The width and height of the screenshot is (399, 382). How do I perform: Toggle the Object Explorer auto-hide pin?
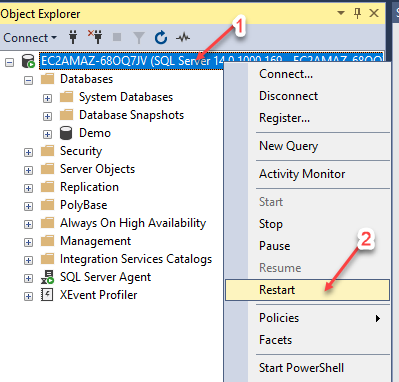point(357,13)
